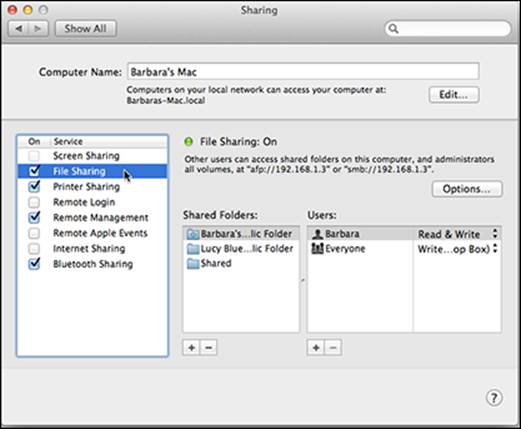Select the Remote Login service row
This screenshot has width=521, height=429.
92,202
